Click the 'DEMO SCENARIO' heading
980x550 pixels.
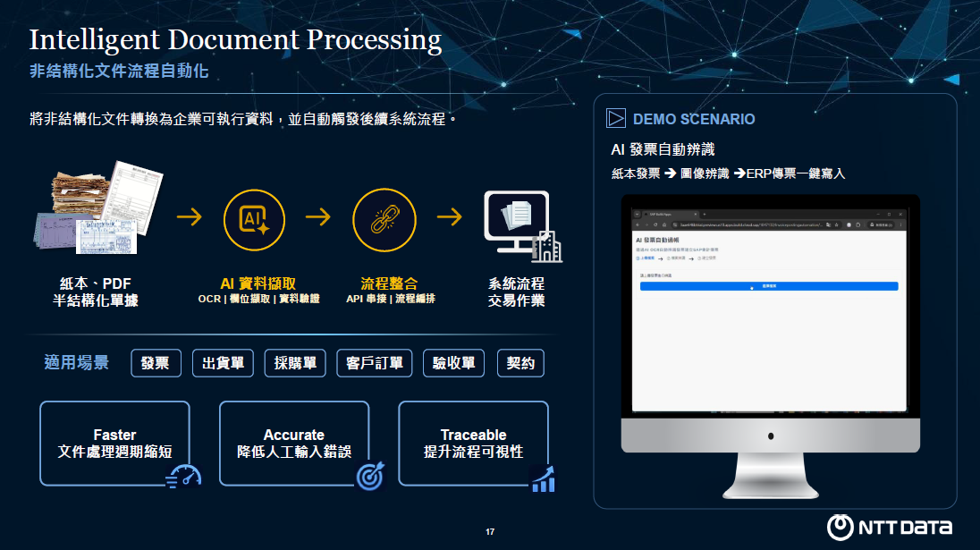pos(694,119)
